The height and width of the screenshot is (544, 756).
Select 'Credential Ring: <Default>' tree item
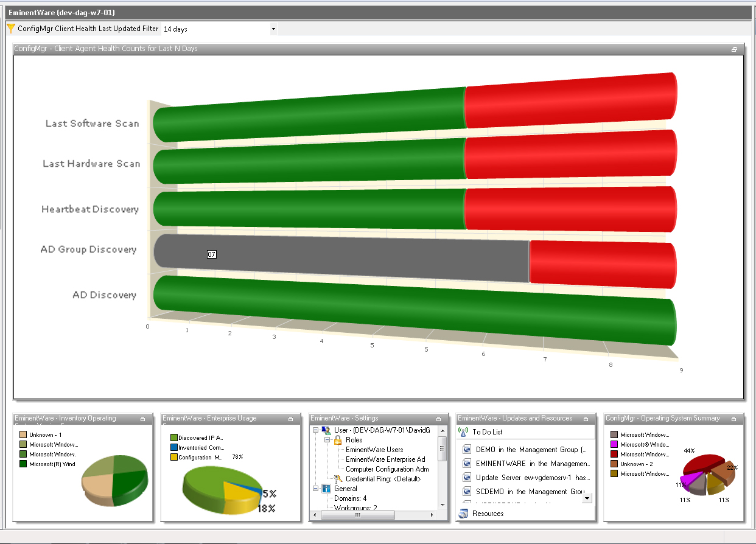383,479
